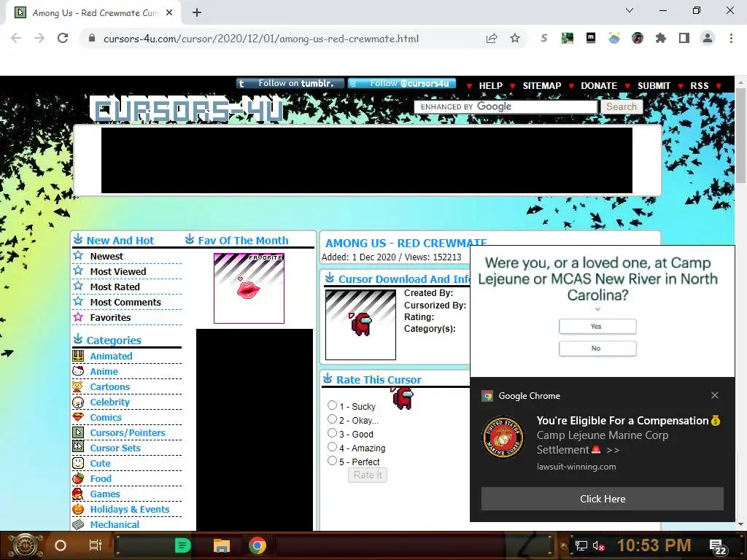Click the Cursor Sets category icon
Viewport: 747px width, 560px height.
pos(78,448)
